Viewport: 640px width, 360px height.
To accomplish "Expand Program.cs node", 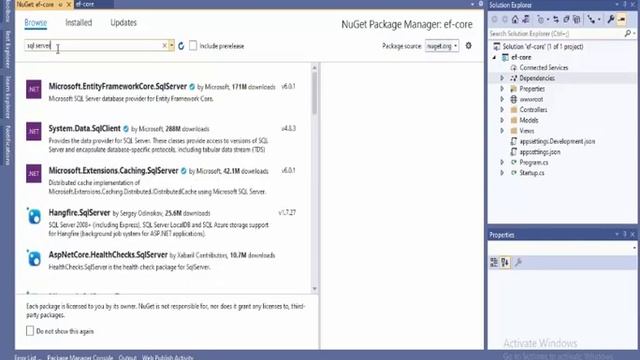I will (502, 162).
